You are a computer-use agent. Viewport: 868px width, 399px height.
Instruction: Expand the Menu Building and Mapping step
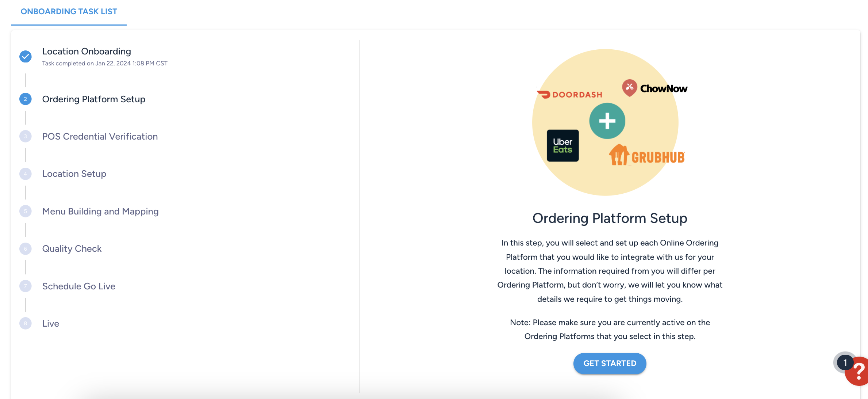click(x=100, y=211)
